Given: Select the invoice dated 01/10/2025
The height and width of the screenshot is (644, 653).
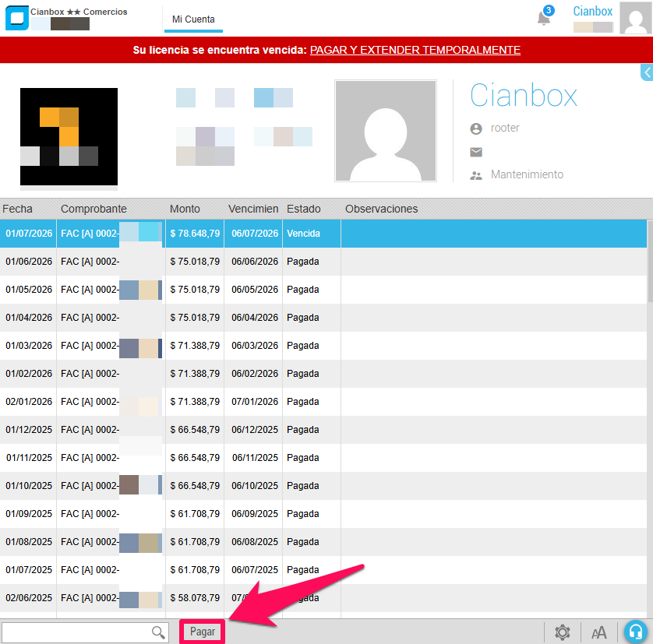Looking at the screenshot, I should point(323,486).
